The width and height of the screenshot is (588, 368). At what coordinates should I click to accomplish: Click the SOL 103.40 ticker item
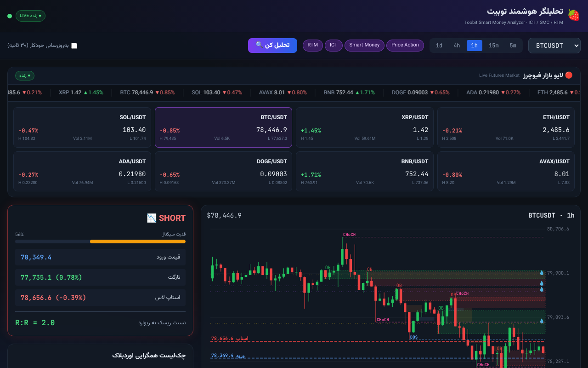coord(217,92)
